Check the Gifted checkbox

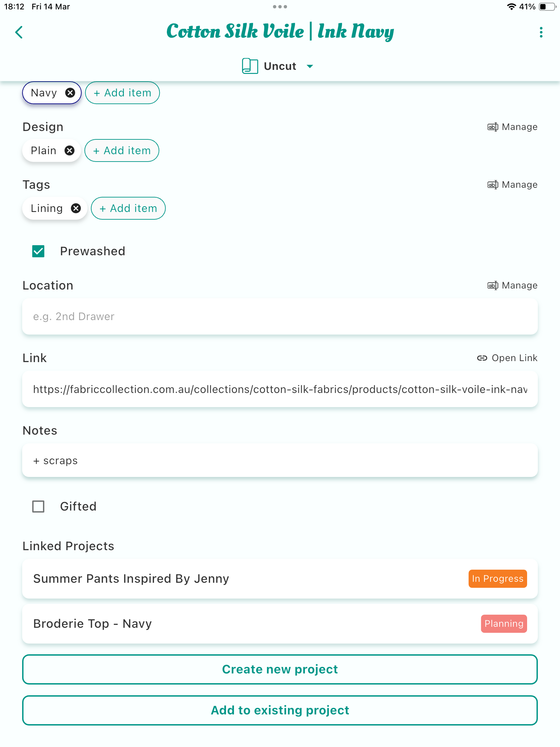coord(38,507)
